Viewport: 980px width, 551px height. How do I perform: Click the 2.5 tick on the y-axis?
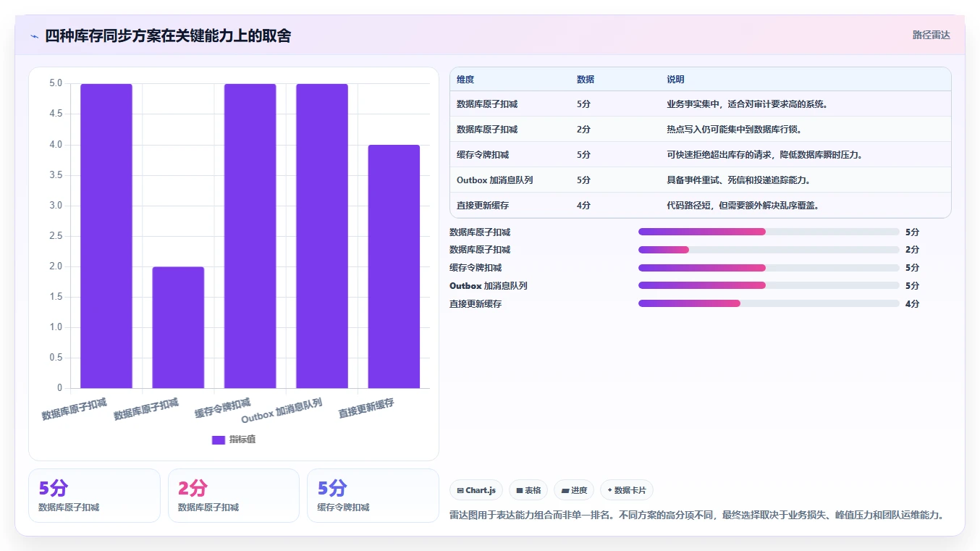pyautogui.click(x=56, y=236)
